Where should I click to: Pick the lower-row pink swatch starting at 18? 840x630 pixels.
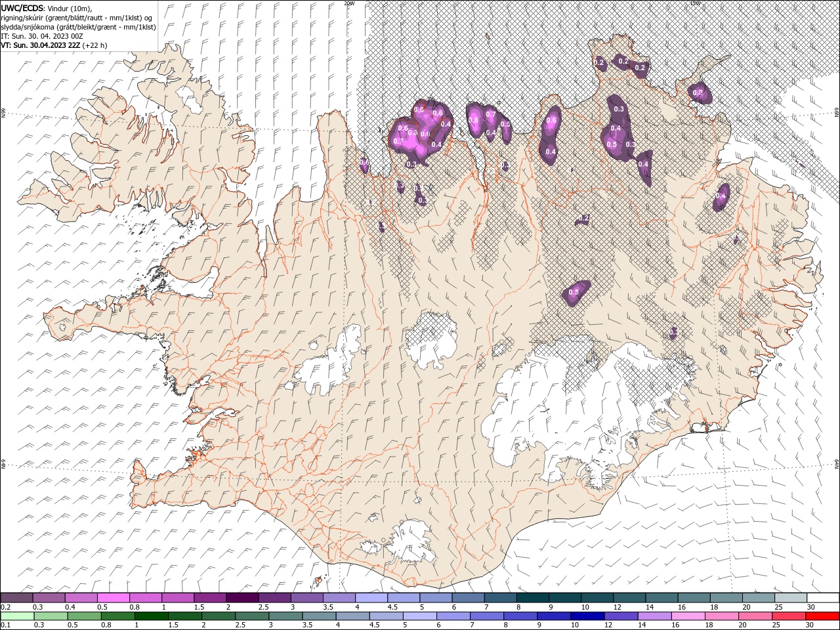721,616
